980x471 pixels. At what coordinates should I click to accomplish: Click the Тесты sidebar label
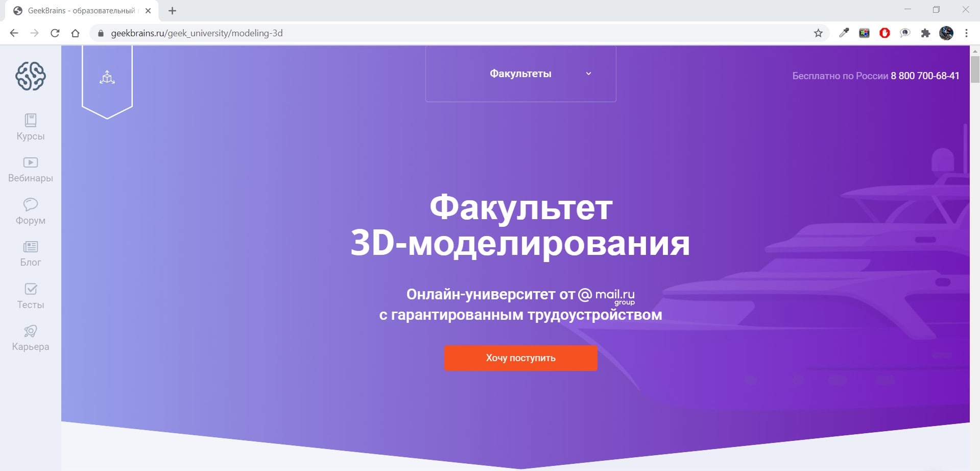[31, 305]
